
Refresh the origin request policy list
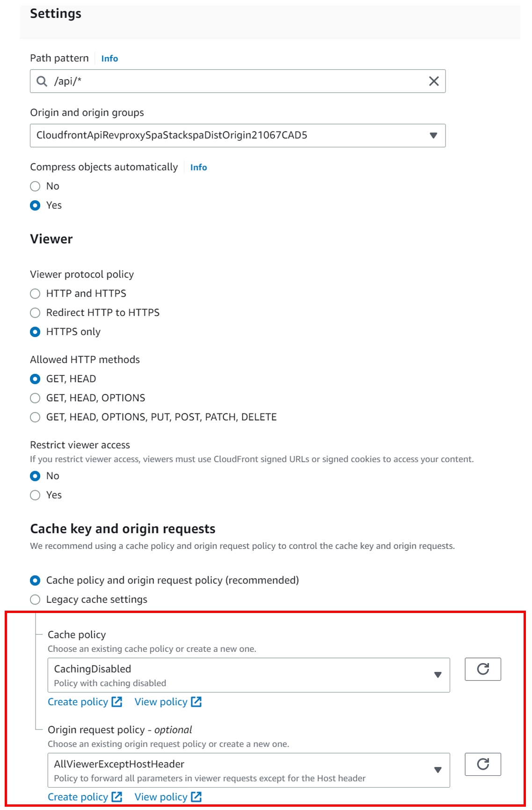[483, 764]
